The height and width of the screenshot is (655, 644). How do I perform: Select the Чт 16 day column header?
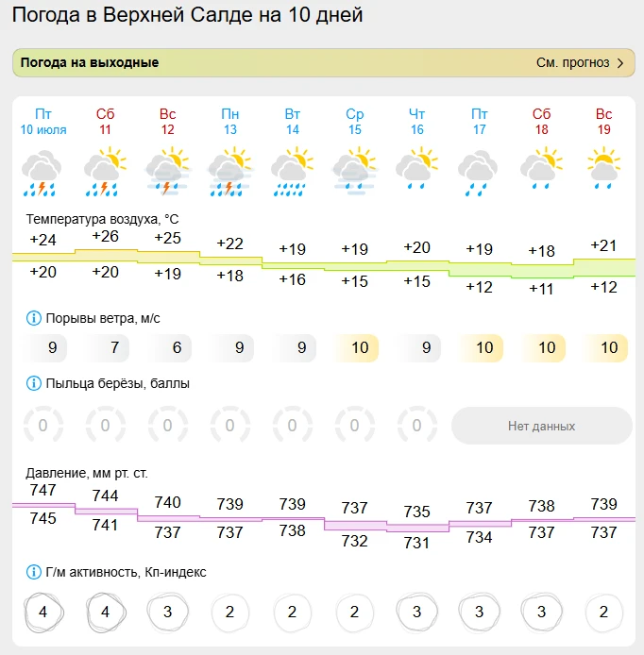pyautogui.click(x=416, y=122)
